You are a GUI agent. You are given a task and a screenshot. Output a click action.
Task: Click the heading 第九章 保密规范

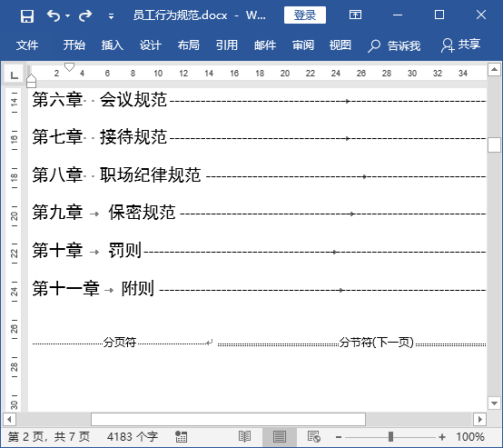(104, 213)
